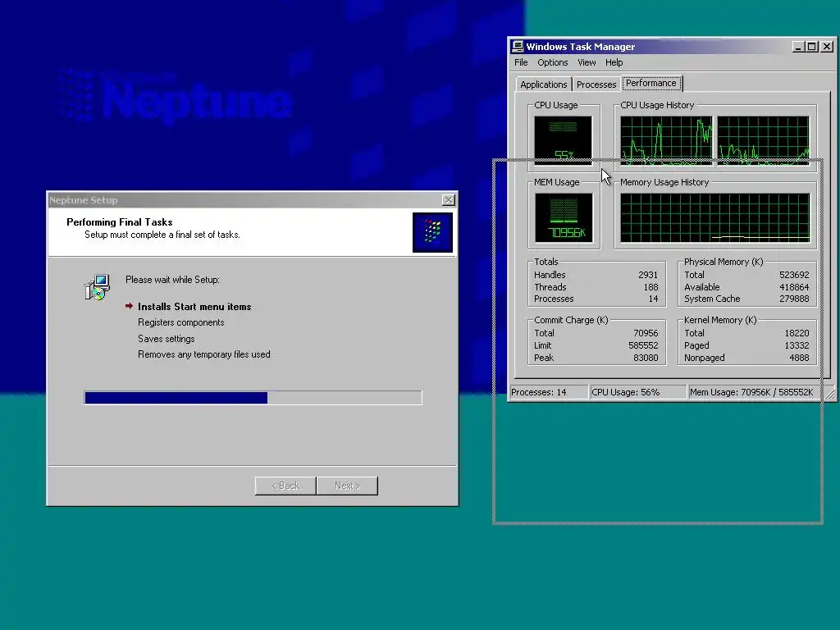This screenshot has height=630, width=840.
Task: Click Kernel Memory Paged value 13332
Action: [x=797, y=345]
